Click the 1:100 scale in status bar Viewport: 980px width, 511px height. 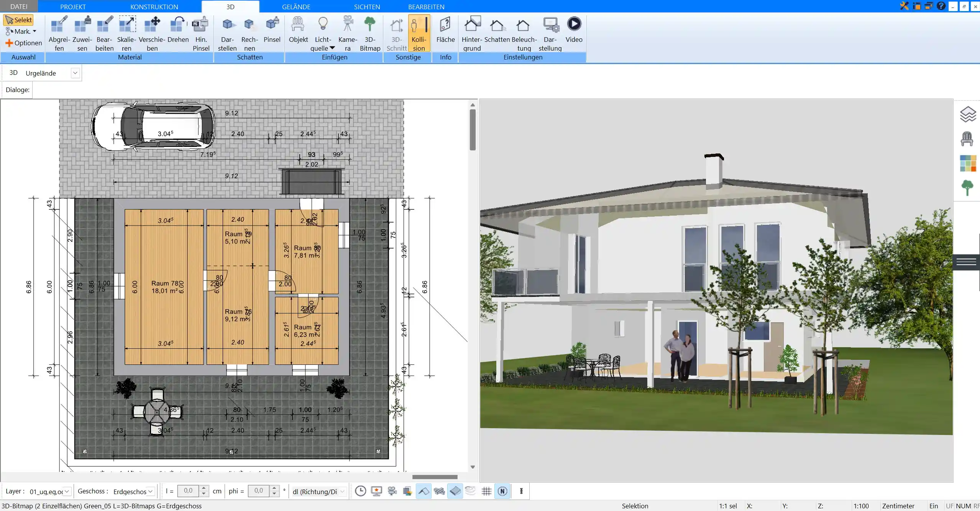point(861,506)
